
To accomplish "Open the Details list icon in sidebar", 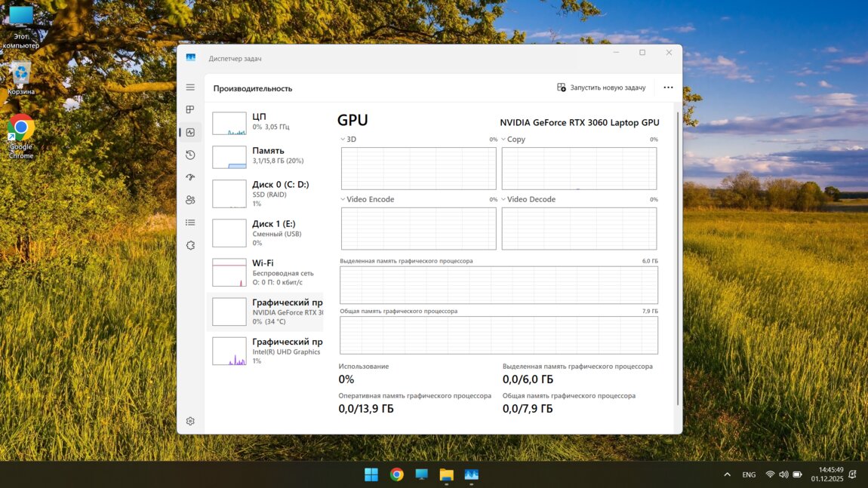I will (190, 223).
